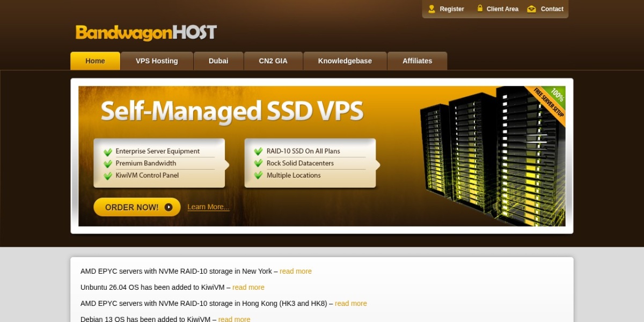
Task: Click the ORDER NOW! button
Action: coord(137,207)
